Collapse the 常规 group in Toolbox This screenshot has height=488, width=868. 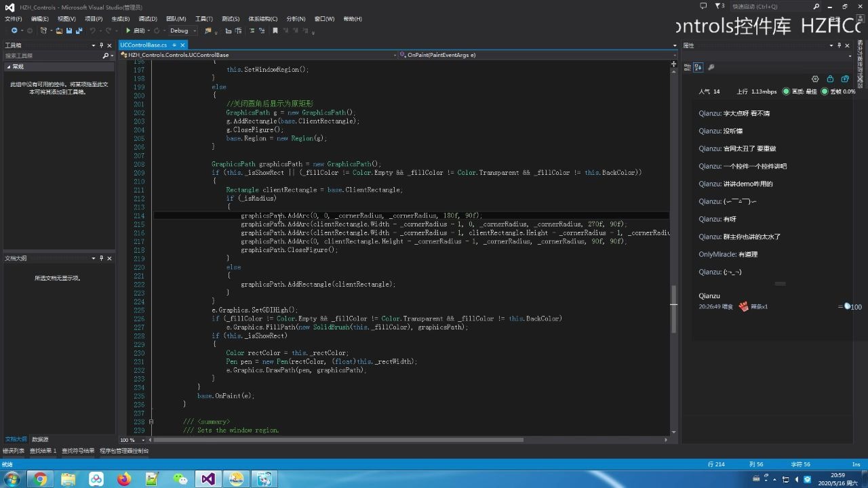(8, 66)
